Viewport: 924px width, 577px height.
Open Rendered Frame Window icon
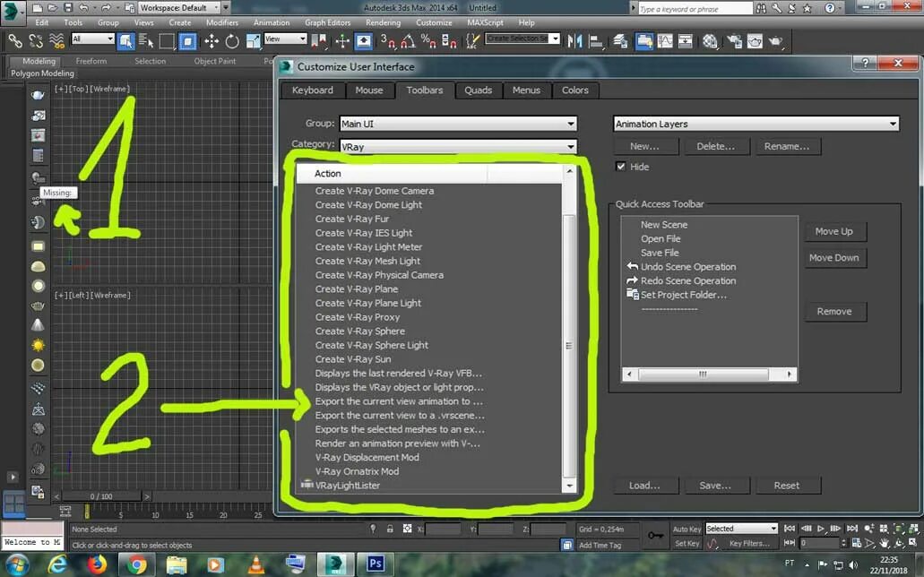point(755,40)
